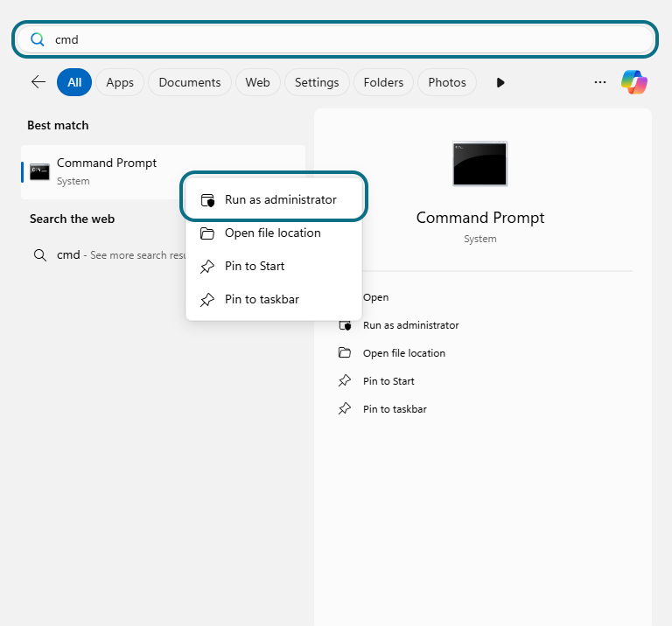Click the pin icon beside preview Pin to taskbar

point(345,408)
